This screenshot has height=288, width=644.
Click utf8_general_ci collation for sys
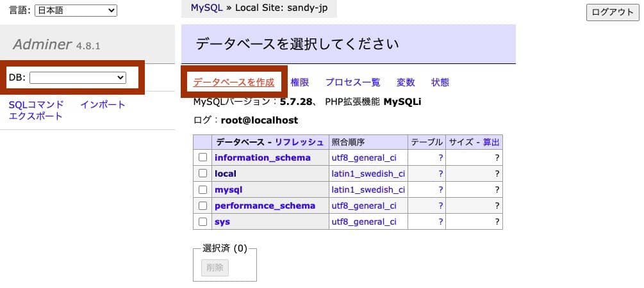click(x=364, y=222)
